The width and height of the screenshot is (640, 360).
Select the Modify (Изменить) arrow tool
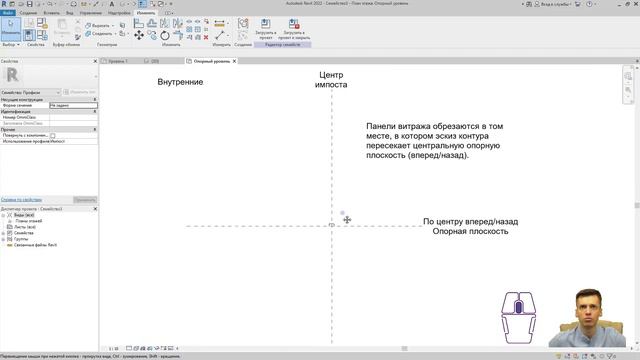click(11, 29)
